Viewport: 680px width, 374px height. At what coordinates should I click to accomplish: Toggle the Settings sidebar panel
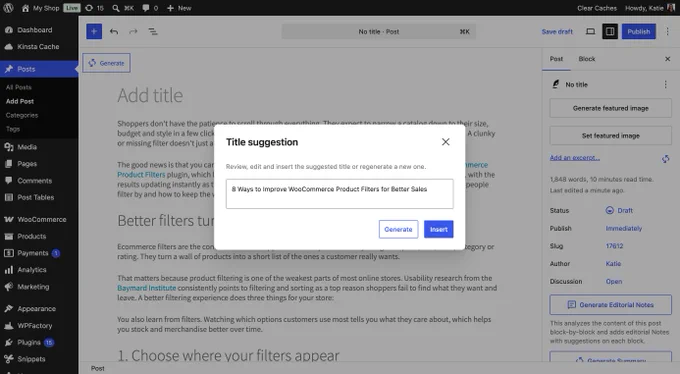[x=610, y=31]
